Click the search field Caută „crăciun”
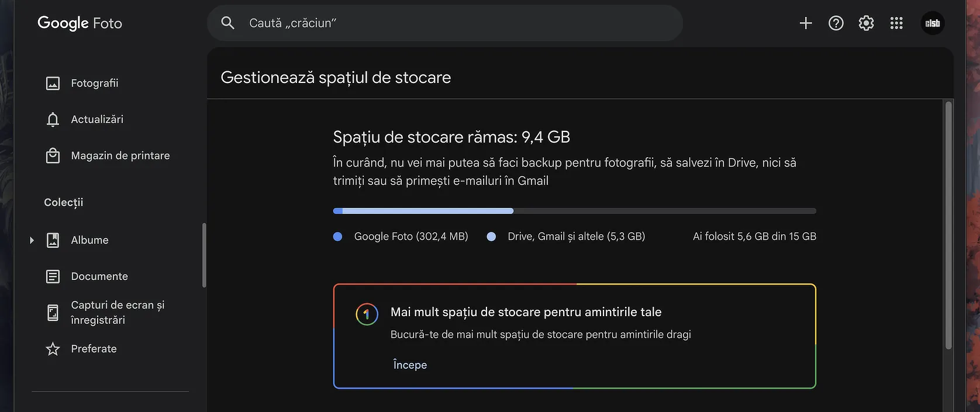The image size is (980, 412). [x=444, y=23]
